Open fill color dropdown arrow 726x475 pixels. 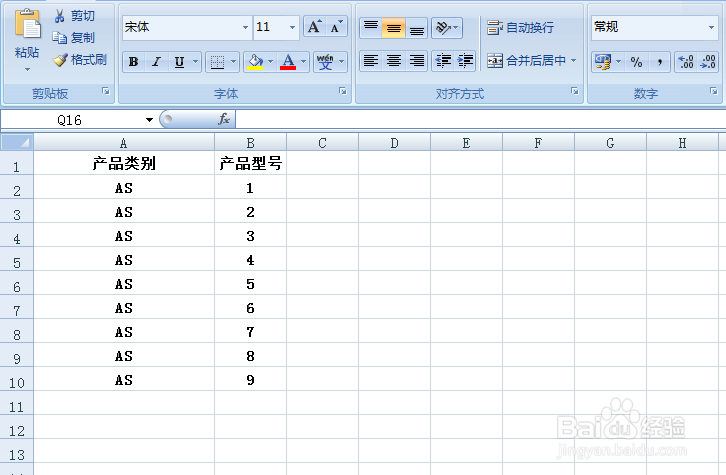click(x=271, y=62)
